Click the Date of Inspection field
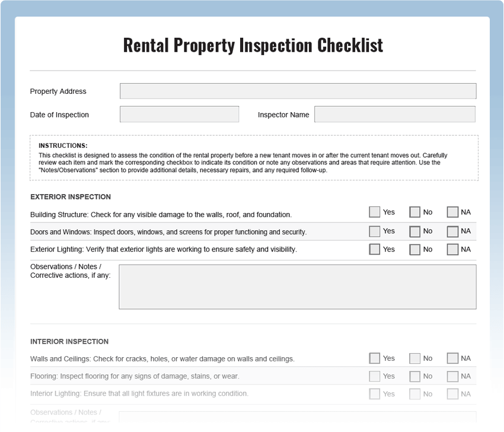Viewport: 504px width, 432px height. click(x=179, y=114)
